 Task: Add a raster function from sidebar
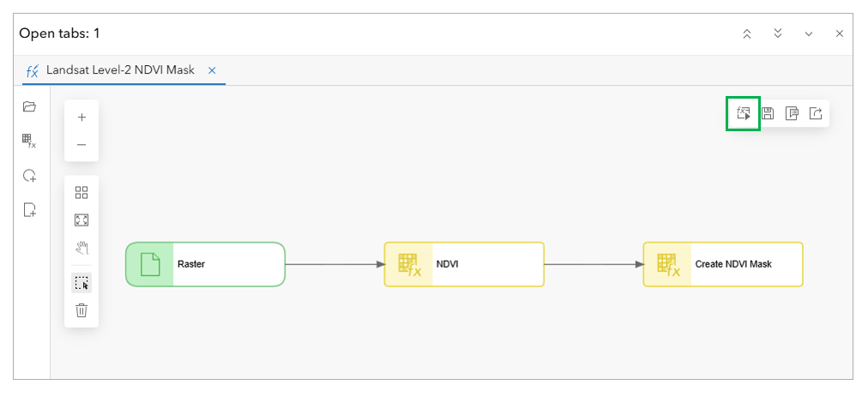pos(29,141)
